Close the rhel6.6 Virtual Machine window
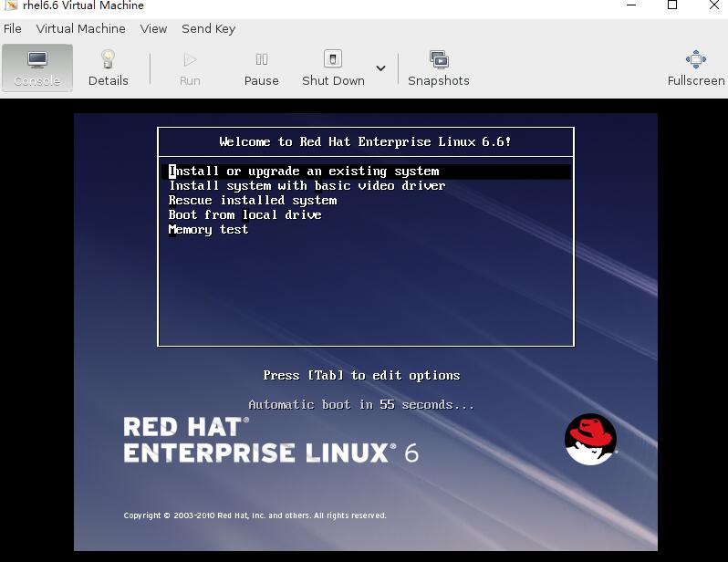 point(714,5)
